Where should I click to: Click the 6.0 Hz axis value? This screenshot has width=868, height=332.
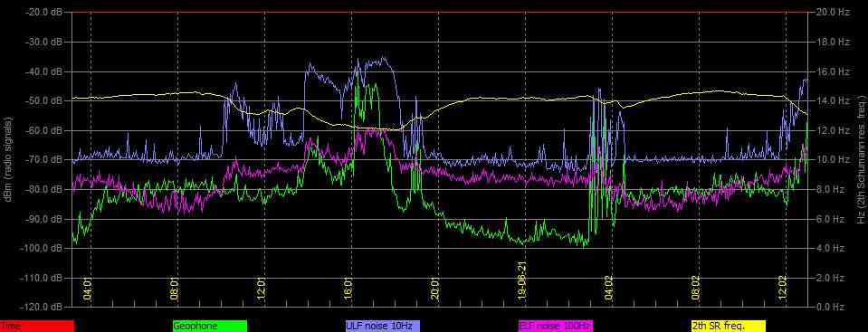(830, 219)
